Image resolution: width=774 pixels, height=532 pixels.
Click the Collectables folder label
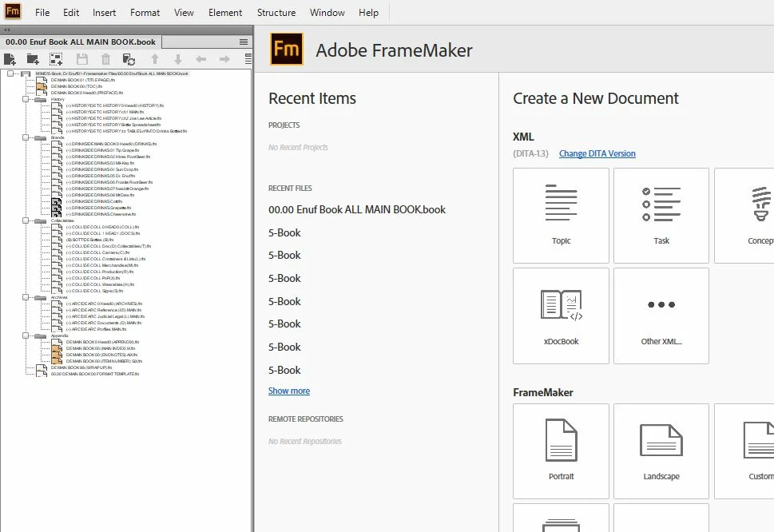coord(62,220)
